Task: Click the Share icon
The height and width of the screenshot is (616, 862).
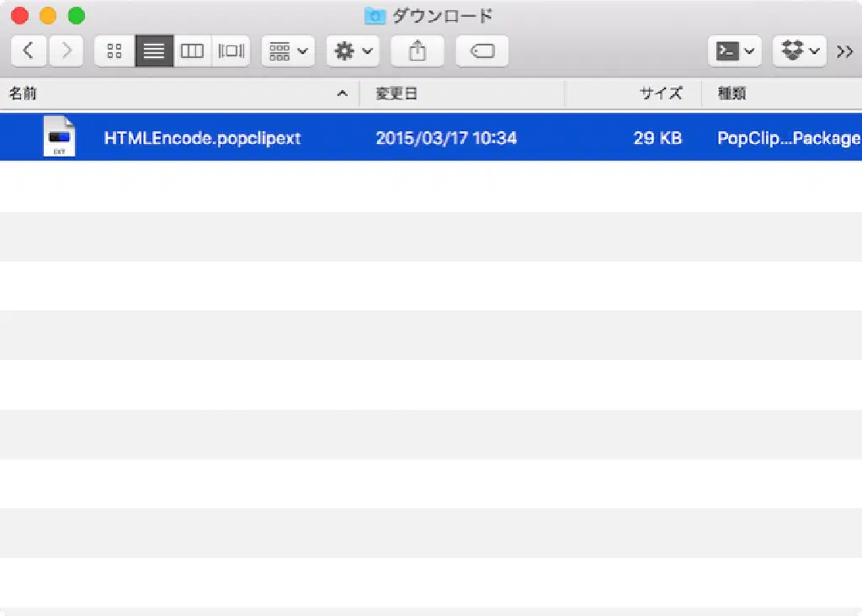Action: coord(418,51)
